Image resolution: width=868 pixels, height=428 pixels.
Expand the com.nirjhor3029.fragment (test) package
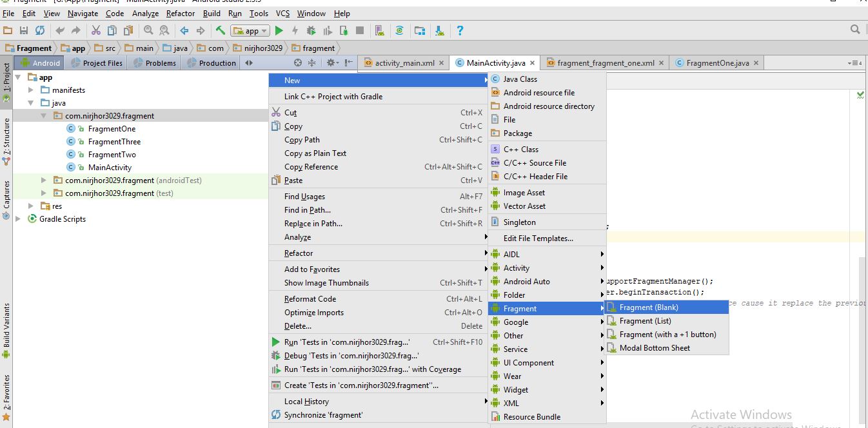tap(44, 193)
